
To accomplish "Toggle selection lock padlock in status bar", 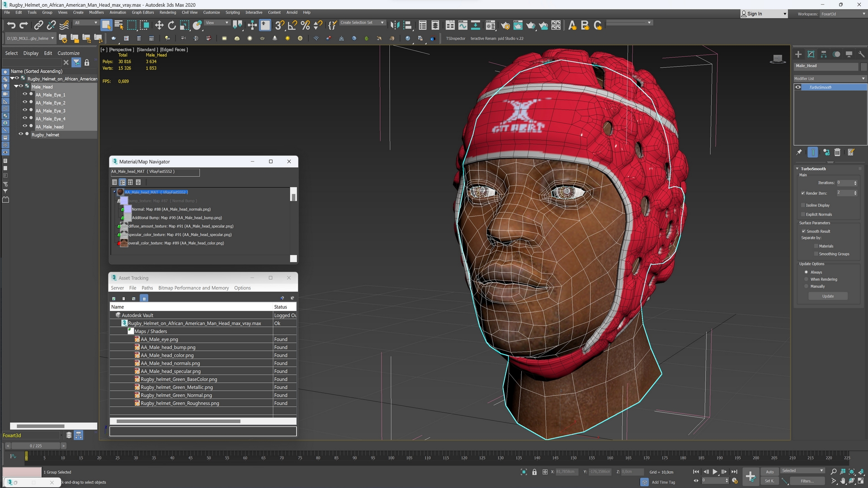I will pyautogui.click(x=534, y=472).
